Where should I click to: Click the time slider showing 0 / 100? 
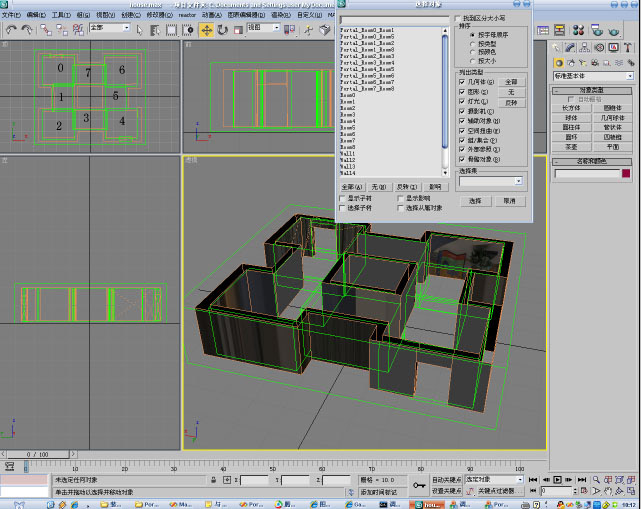38,454
